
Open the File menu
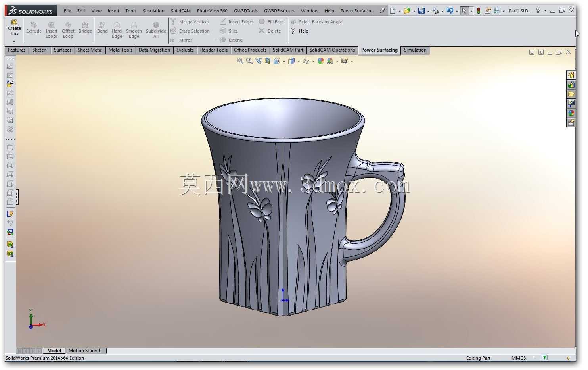click(67, 11)
